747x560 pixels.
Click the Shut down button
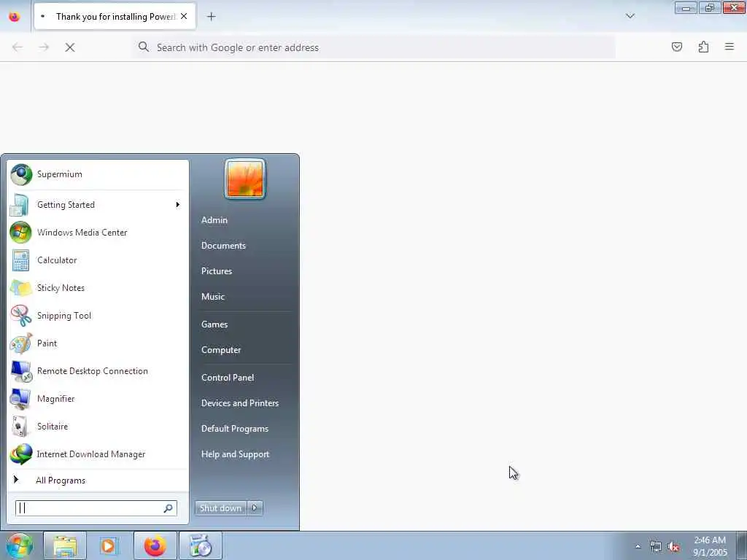click(220, 508)
